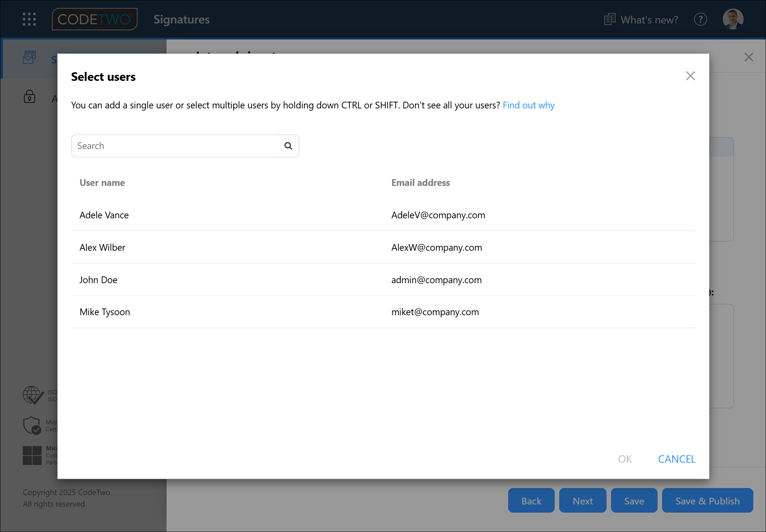
Task: Dismiss dialog with CANCEL
Action: (x=677, y=459)
